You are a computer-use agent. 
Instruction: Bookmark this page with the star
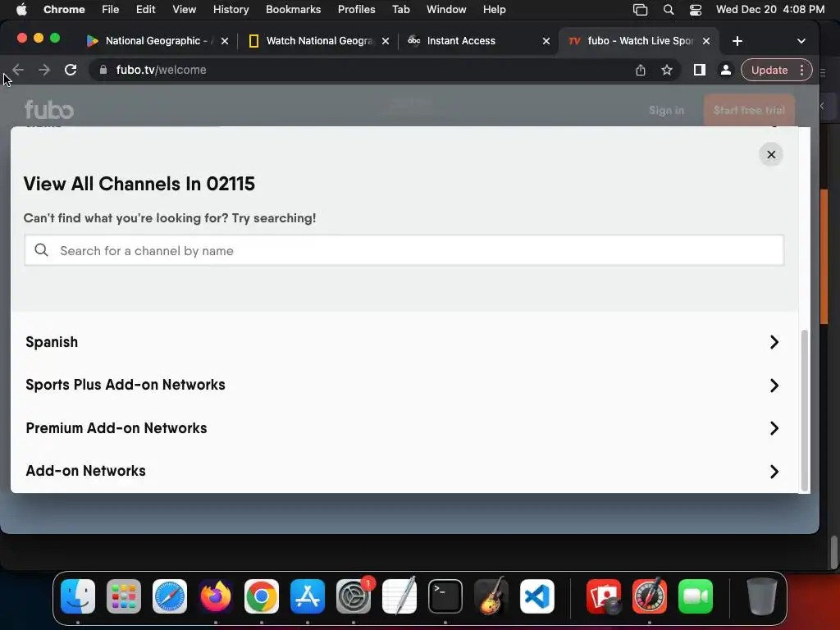[666, 71]
